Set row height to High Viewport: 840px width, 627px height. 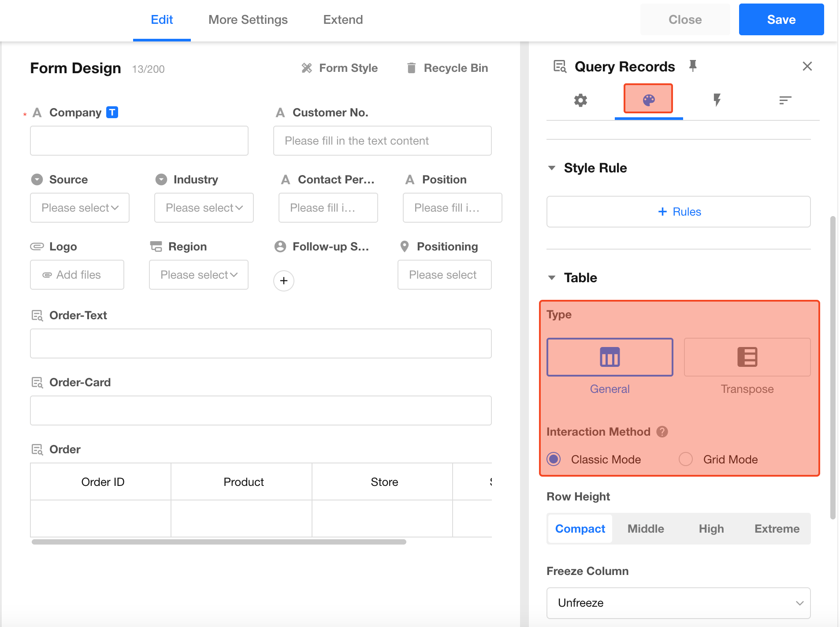pos(711,529)
